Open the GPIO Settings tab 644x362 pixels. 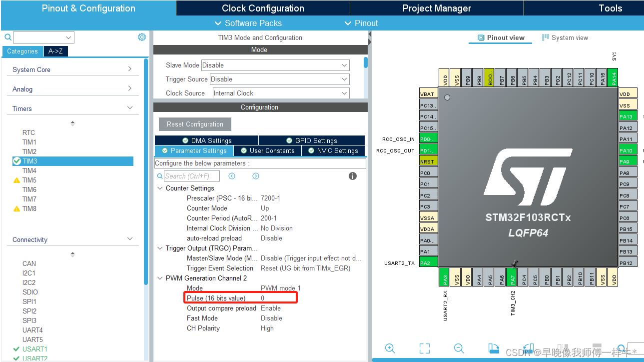(312, 140)
